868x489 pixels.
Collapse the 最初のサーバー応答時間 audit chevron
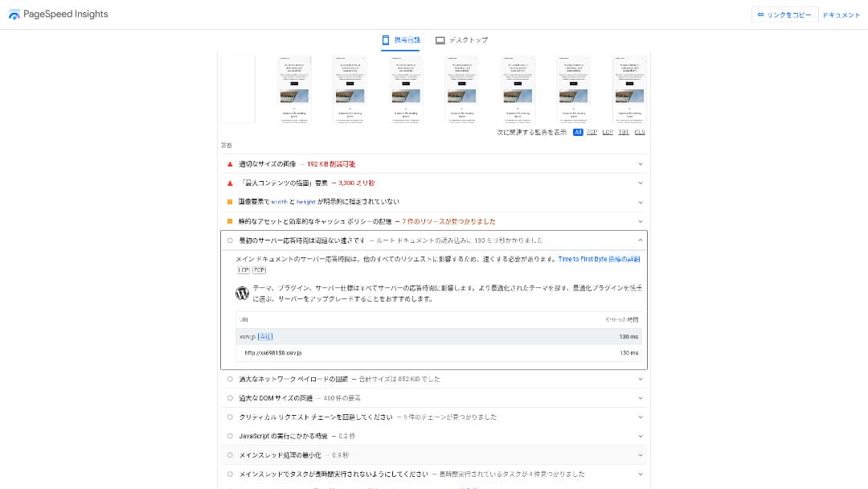click(x=641, y=240)
